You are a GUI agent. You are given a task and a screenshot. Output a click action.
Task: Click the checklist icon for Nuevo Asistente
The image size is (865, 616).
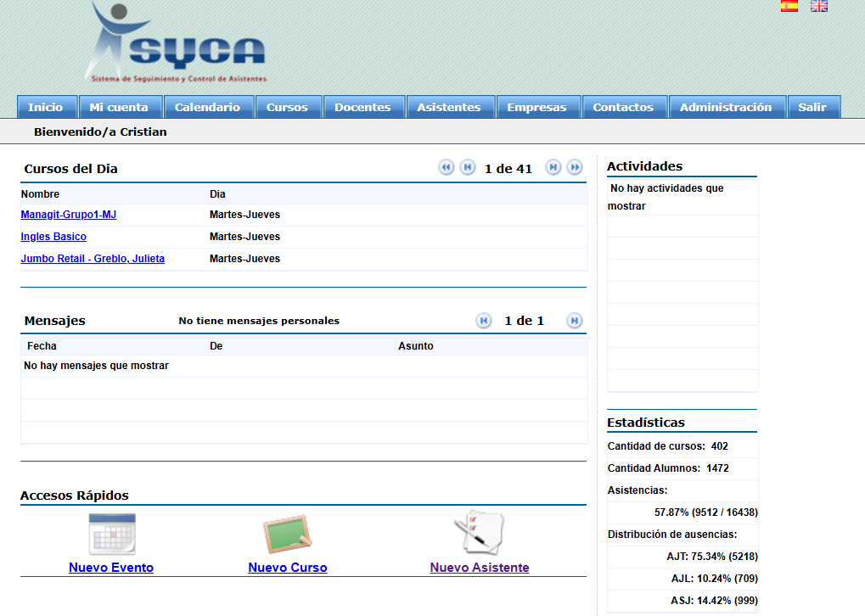(479, 535)
